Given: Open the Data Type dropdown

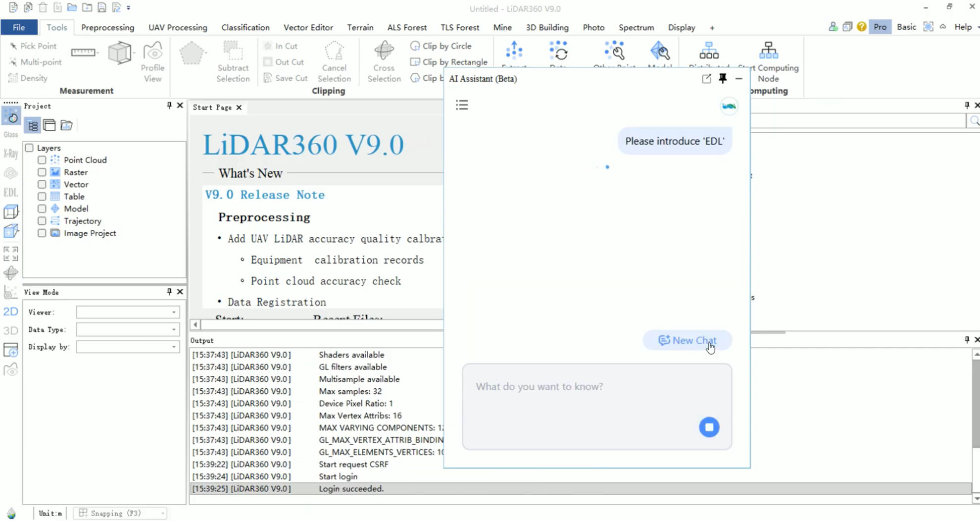Looking at the screenshot, I should pyautogui.click(x=128, y=329).
